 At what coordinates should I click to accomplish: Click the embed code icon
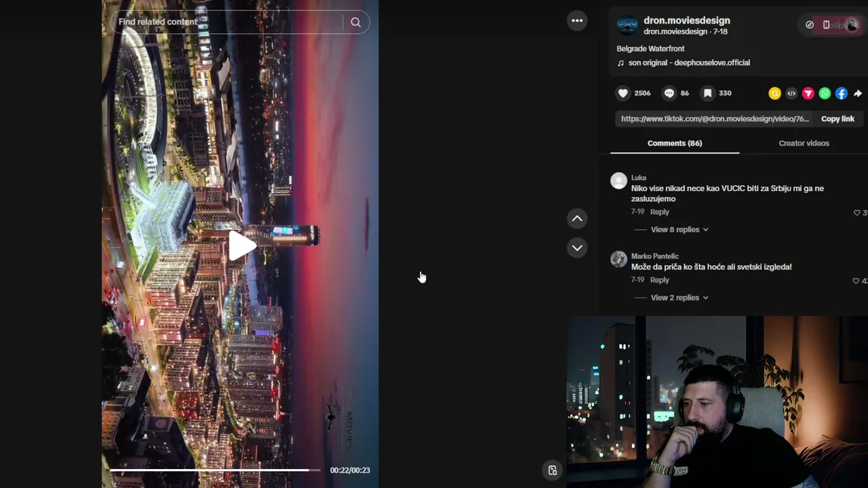pos(791,94)
